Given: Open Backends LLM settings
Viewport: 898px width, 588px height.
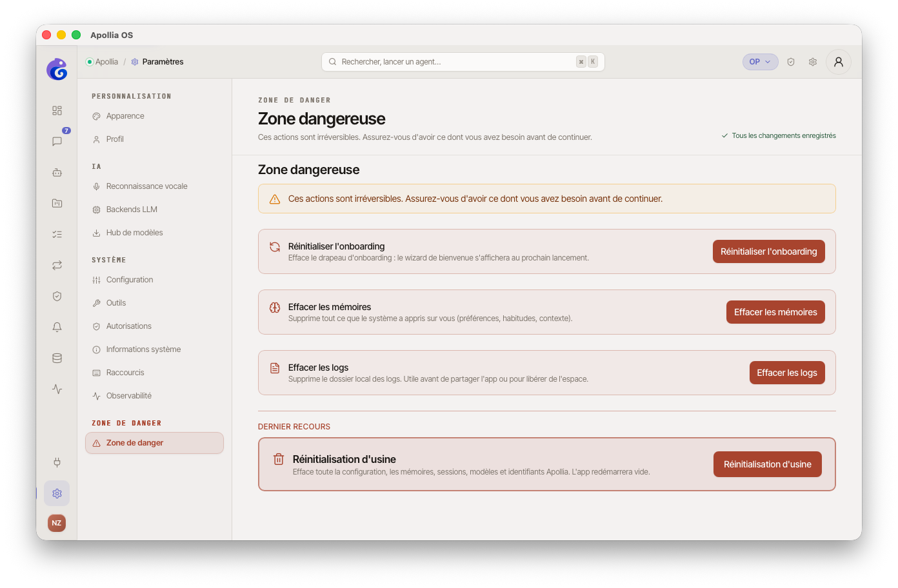Looking at the screenshot, I should tap(154, 210).
